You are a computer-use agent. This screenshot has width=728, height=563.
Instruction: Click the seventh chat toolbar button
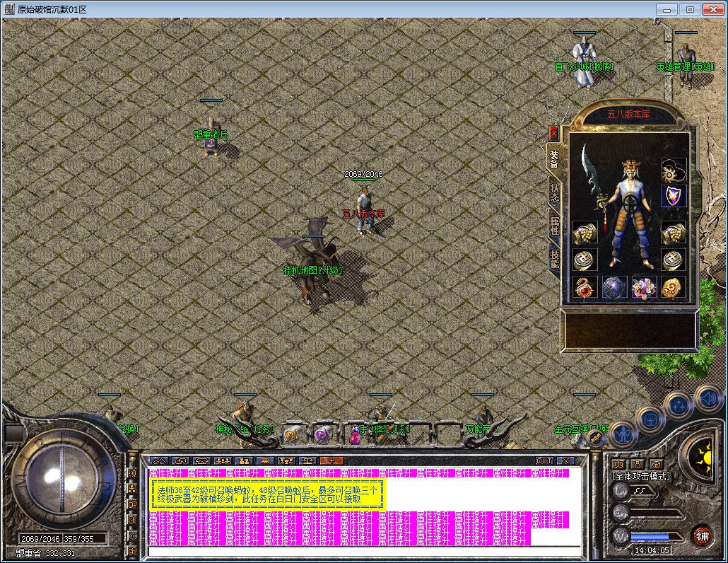pos(286,461)
